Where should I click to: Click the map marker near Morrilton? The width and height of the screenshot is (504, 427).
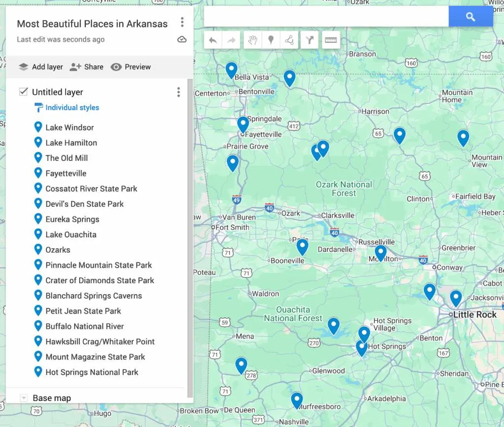(x=380, y=253)
